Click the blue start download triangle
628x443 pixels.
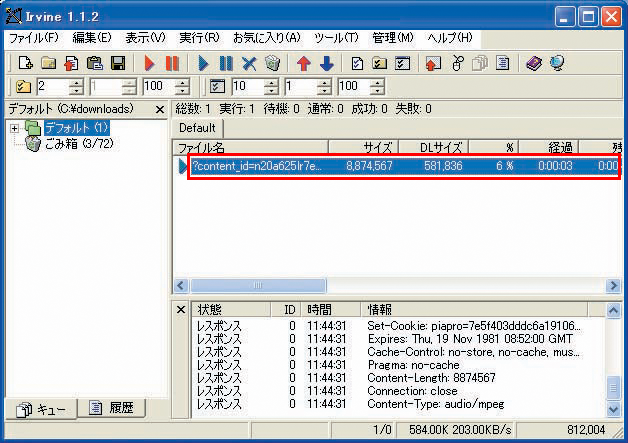pyautogui.click(x=203, y=63)
